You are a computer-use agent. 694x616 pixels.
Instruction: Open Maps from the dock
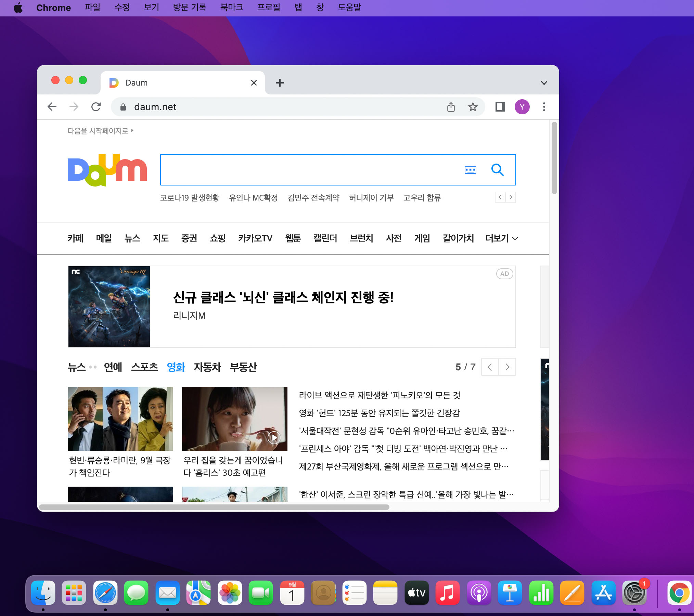point(198,593)
